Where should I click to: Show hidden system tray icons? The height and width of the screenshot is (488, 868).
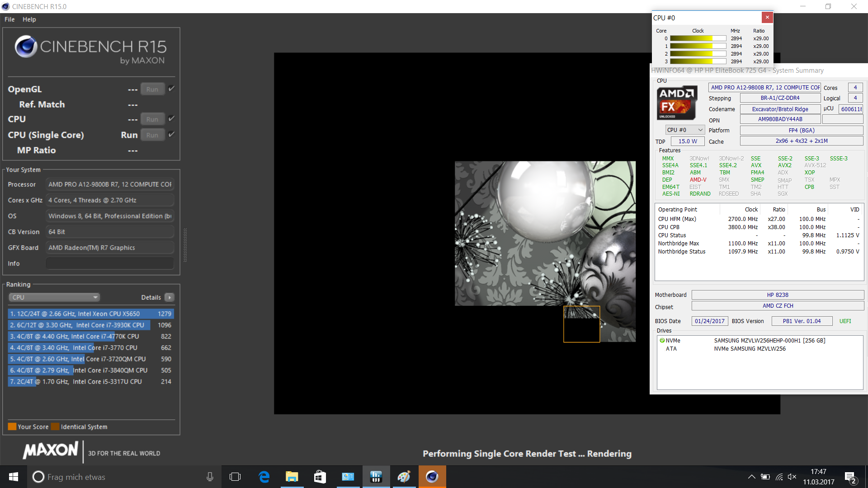point(751,477)
